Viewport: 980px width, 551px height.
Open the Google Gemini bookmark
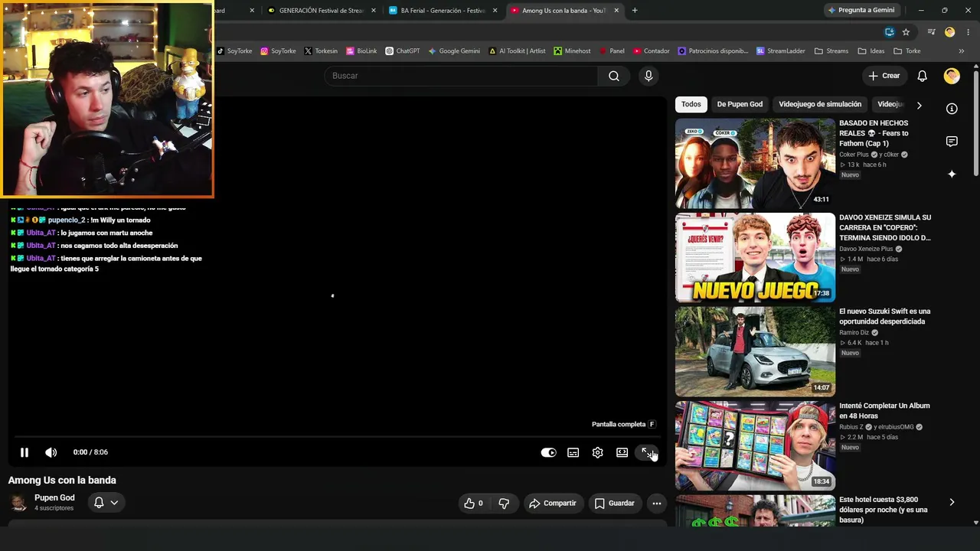pyautogui.click(x=454, y=51)
